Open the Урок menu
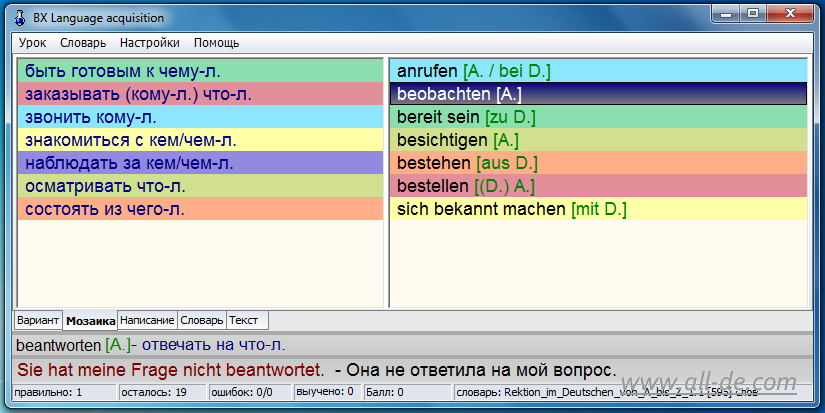Image resolution: width=825 pixels, height=413 pixels. click(x=32, y=43)
